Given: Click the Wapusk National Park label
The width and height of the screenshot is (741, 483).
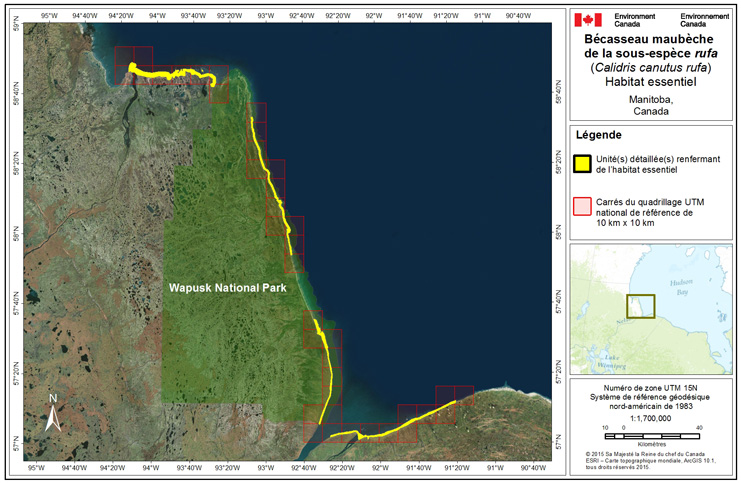Looking at the screenshot, I should (227, 288).
